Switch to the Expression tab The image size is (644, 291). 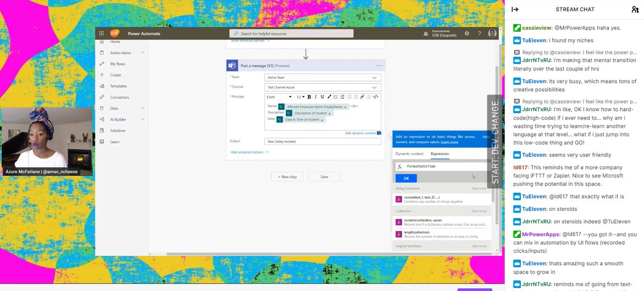(440, 154)
